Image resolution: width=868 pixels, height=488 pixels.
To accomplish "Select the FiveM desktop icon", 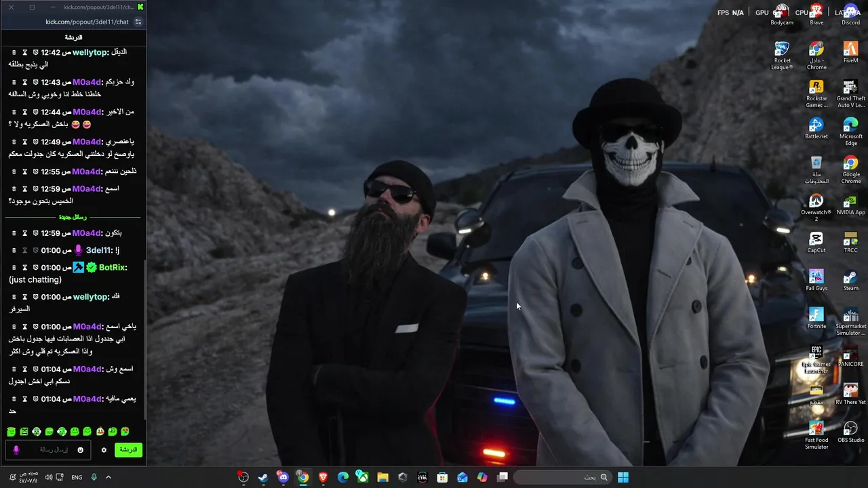I will point(850,52).
